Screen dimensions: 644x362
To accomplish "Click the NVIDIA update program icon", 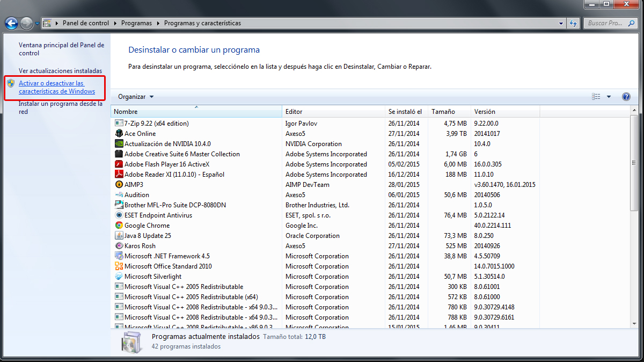I will click(119, 144).
